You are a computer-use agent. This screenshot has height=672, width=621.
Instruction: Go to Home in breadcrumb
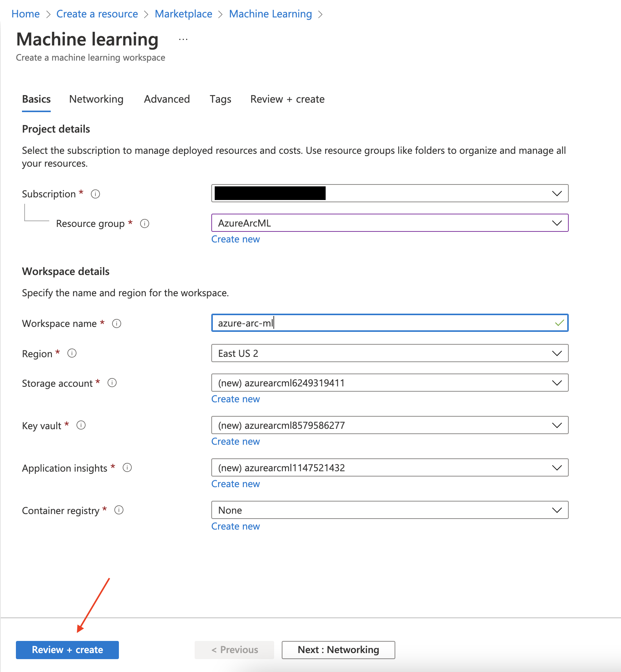(x=25, y=14)
